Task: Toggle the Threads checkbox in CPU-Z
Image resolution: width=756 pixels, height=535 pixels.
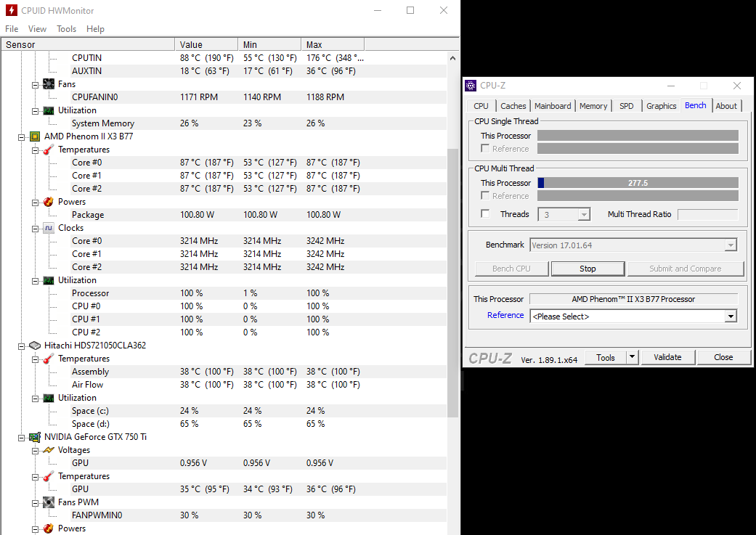Action: [485, 213]
